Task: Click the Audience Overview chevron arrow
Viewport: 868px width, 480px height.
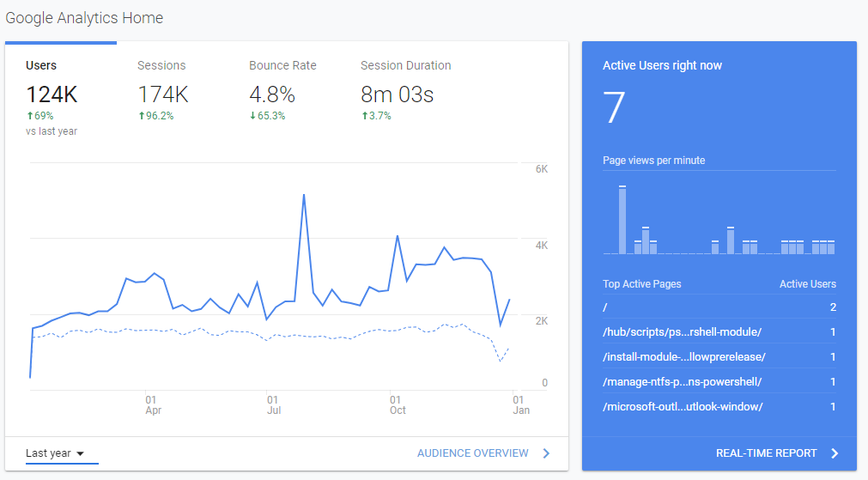Action: 546,453
